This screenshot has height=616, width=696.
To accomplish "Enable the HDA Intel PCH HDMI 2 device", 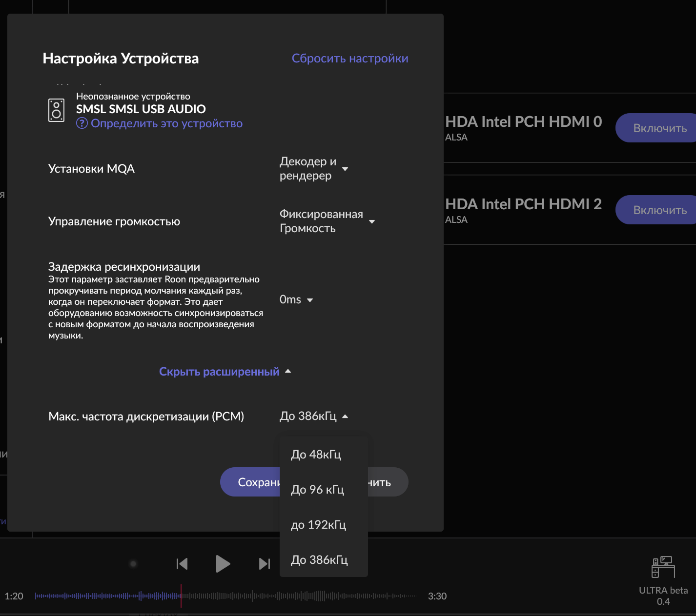I will (659, 210).
